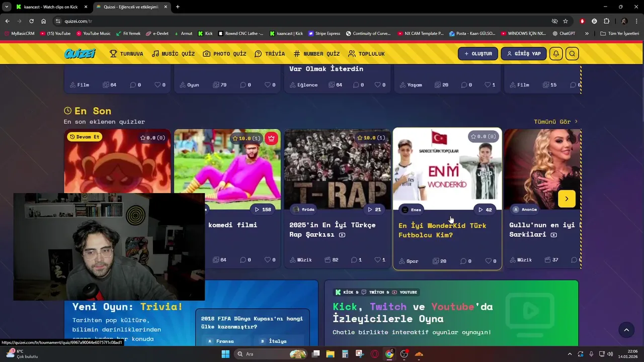Open the Turnuva menu item
Viewport: 644px width, 362px height.
click(126, 54)
